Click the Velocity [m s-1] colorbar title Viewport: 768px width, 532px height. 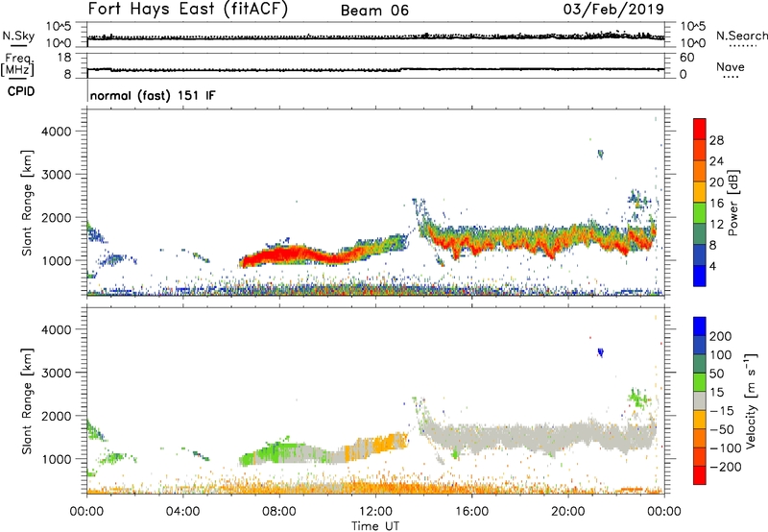pyautogui.click(x=752, y=400)
